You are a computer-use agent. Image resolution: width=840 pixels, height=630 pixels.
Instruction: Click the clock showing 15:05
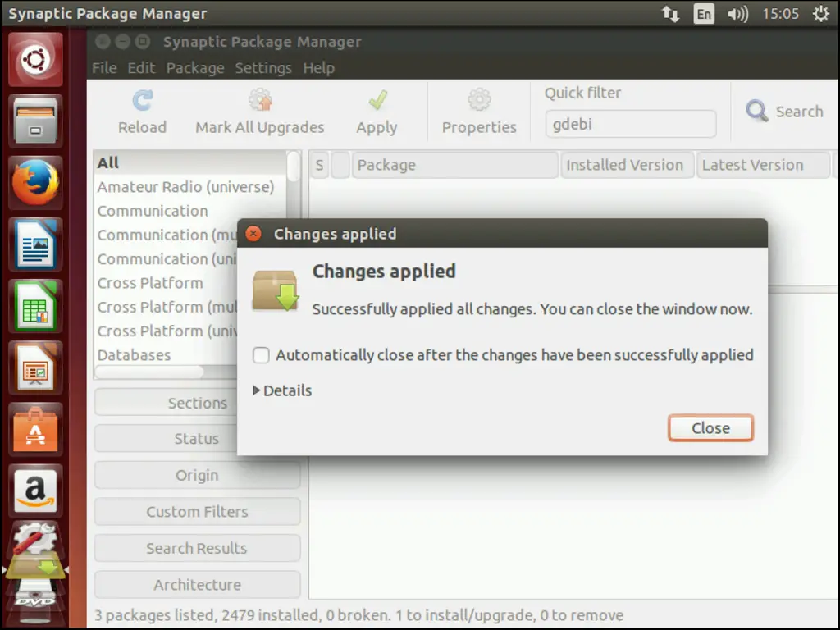(x=781, y=13)
